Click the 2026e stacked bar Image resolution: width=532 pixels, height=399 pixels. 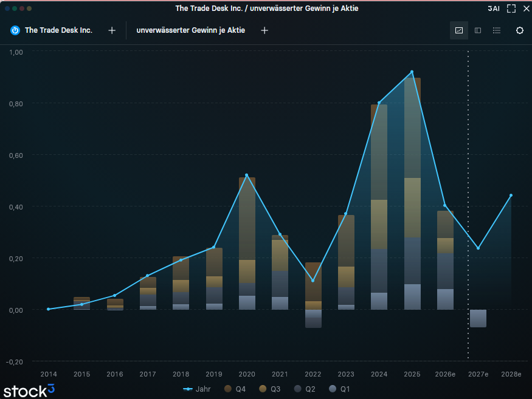tap(445, 260)
